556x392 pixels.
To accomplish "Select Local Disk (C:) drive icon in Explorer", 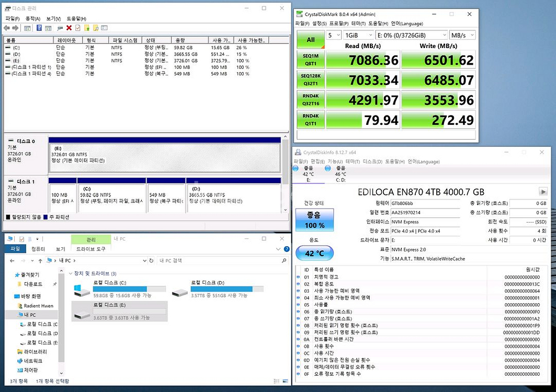I will click(x=82, y=290).
